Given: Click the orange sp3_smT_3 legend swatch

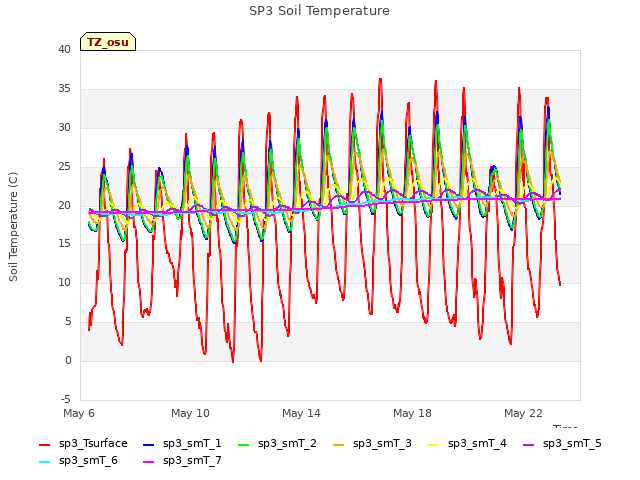Looking at the screenshot, I should (x=339, y=444).
